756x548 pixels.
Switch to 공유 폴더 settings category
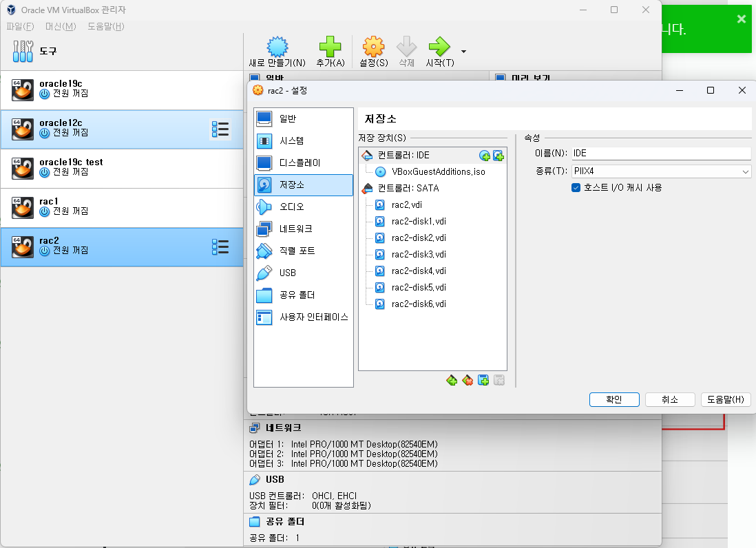(303, 295)
